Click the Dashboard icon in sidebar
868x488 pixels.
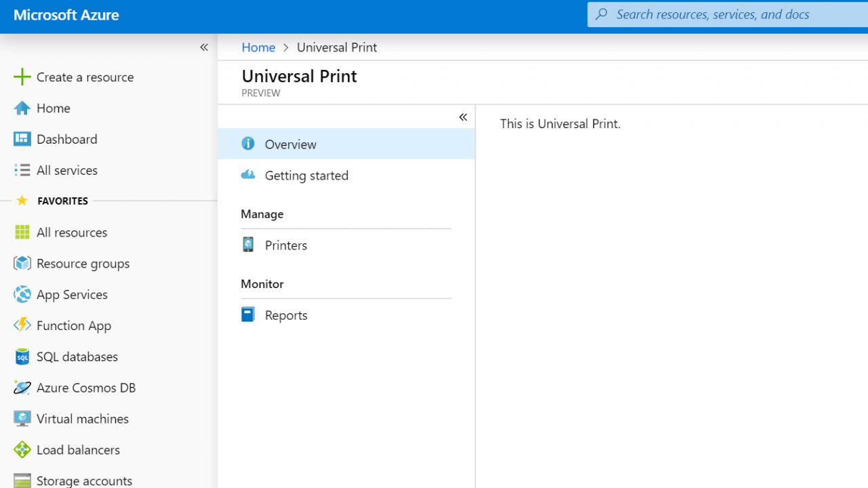pos(22,139)
